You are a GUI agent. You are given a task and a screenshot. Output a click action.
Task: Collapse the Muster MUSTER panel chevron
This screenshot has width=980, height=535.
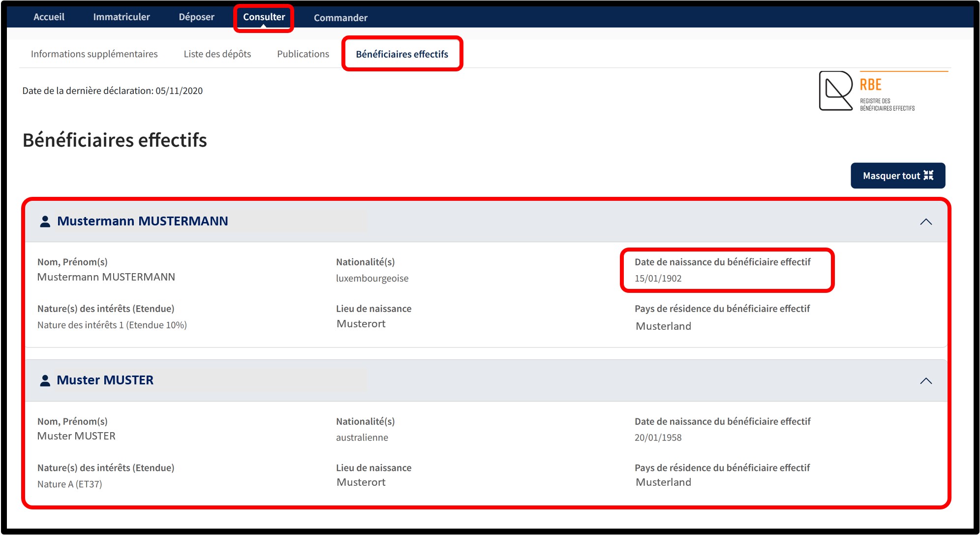pyautogui.click(x=925, y=381)
